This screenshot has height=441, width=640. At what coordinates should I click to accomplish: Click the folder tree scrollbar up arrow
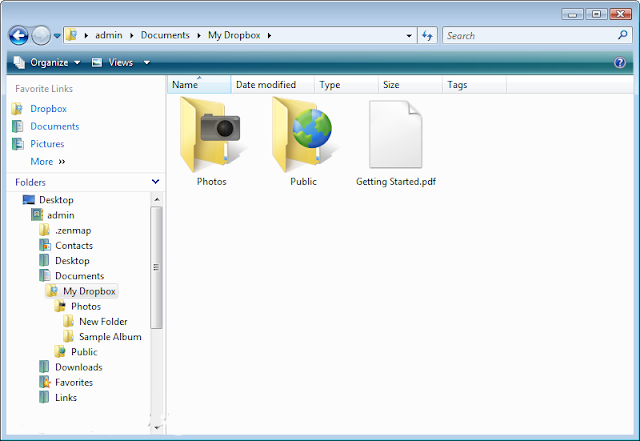click(x=157, y=200)
